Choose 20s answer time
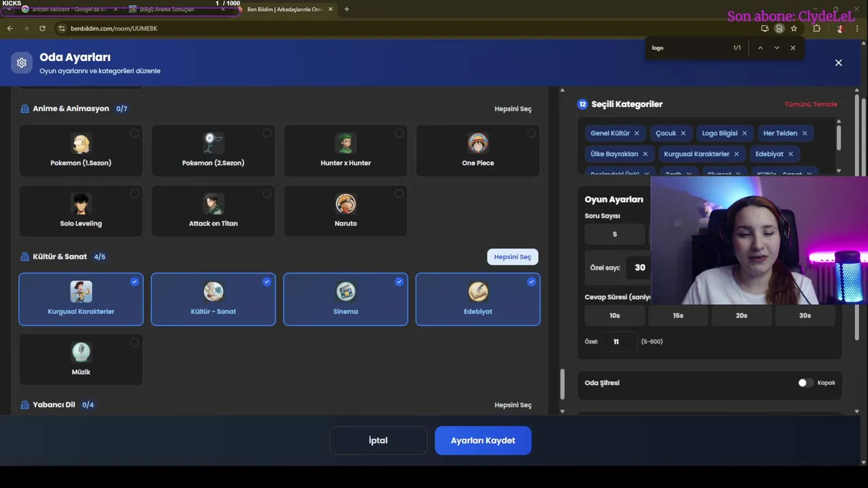The width and height of the screenshot is (868, 488). click(x=742, y=315)
